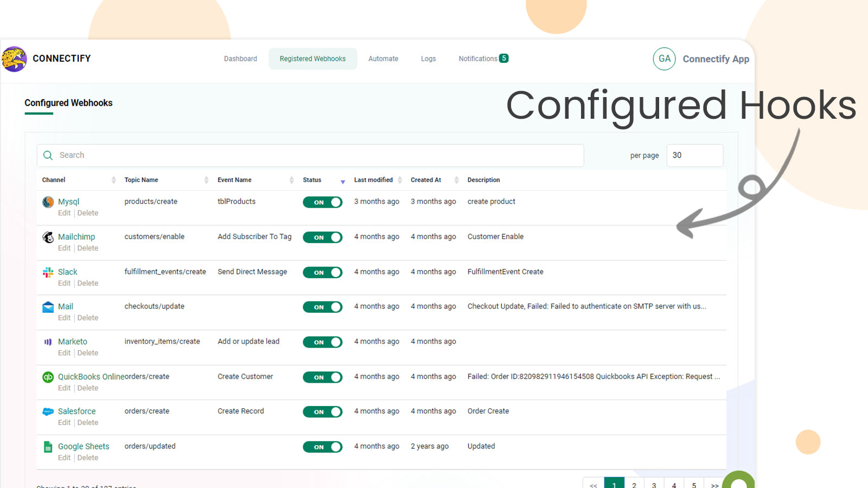This screenshot has height=488, width=868.
Task: Edit the Salesforce webhook
Action: pos(64,422)
